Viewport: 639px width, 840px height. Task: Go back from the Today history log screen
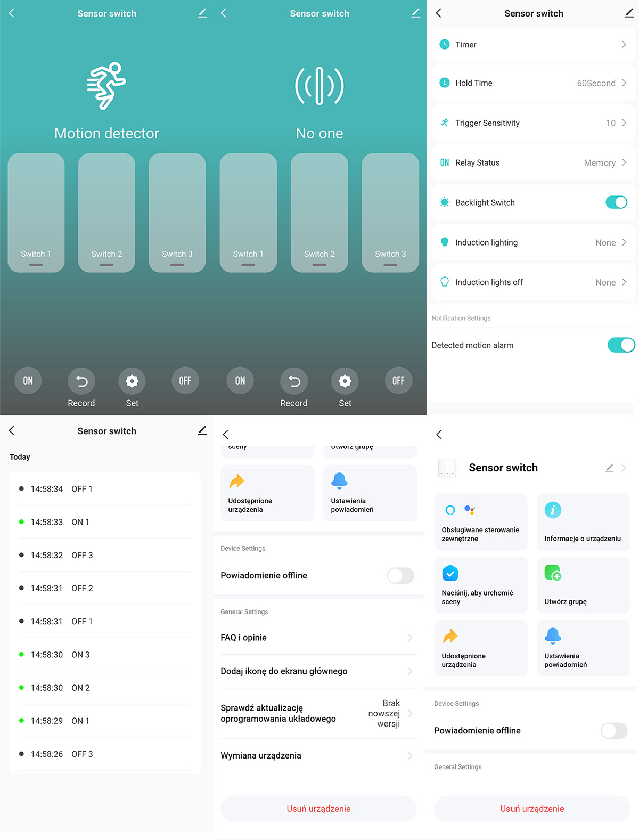[12, 430]
